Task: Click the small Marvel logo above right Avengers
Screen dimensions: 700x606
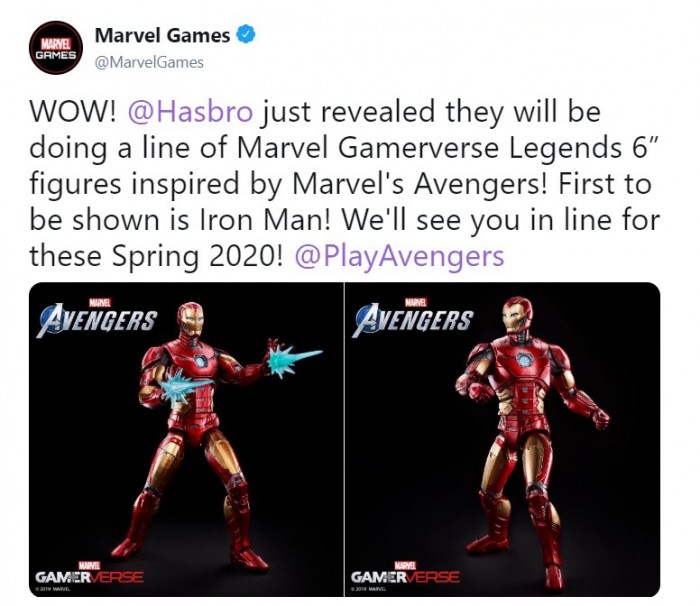Action: tap(416, 302)
